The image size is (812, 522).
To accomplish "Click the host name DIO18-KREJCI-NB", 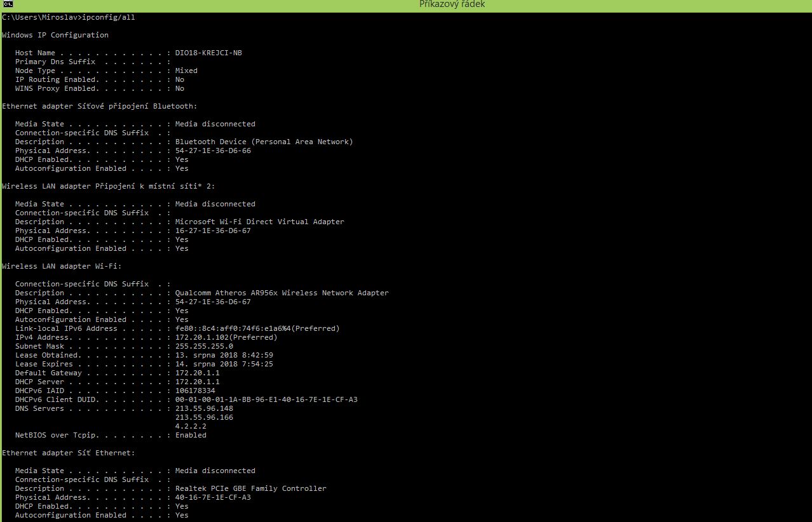I will (208, 53).
